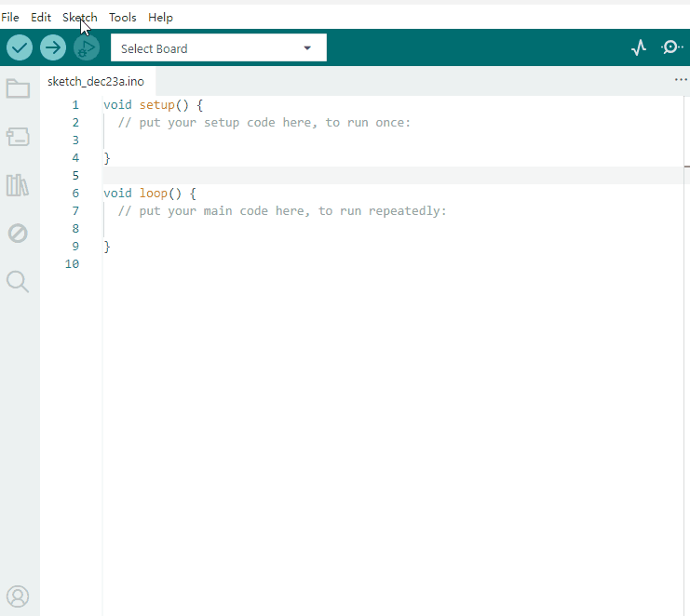Open the Help menu
This screenshot has height=616, width=690.
(x=160, y=18)
